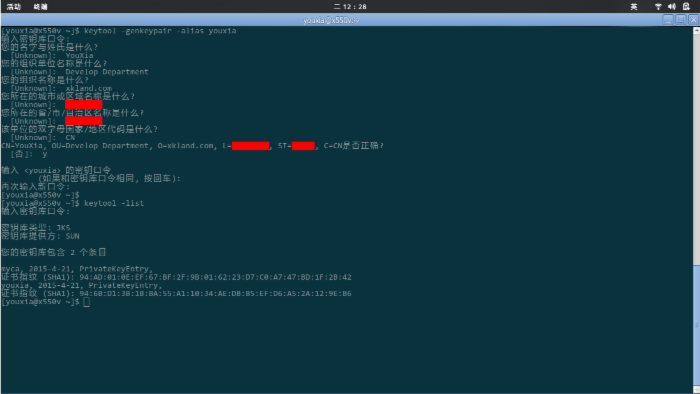Open the user session icon in top bar
The width and height of the screenshot is (700, 394).
click(686, 7)
